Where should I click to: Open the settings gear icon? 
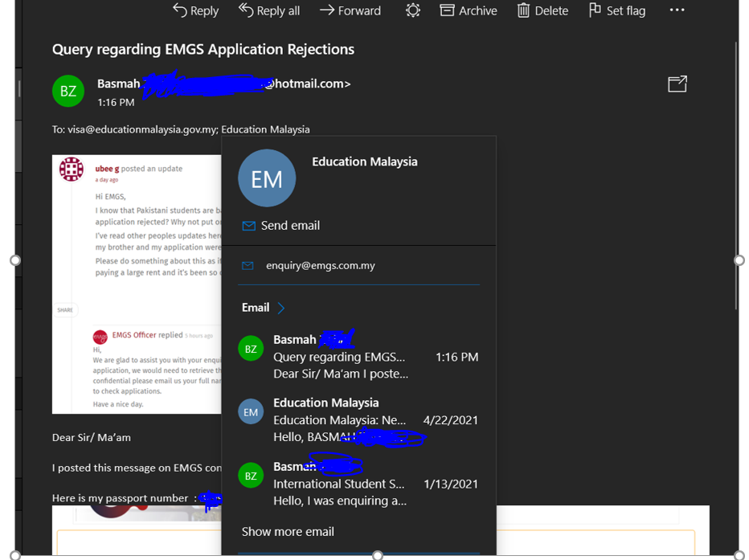pyautogui.click(x=412, y=10)
